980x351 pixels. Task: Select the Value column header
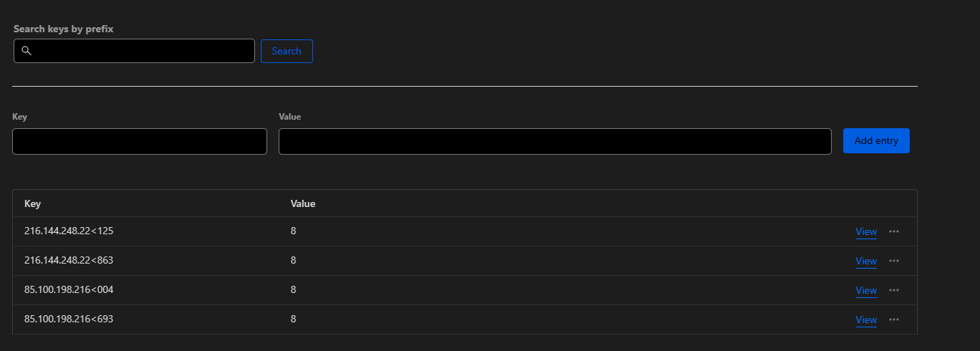click(x=303, y=203)
